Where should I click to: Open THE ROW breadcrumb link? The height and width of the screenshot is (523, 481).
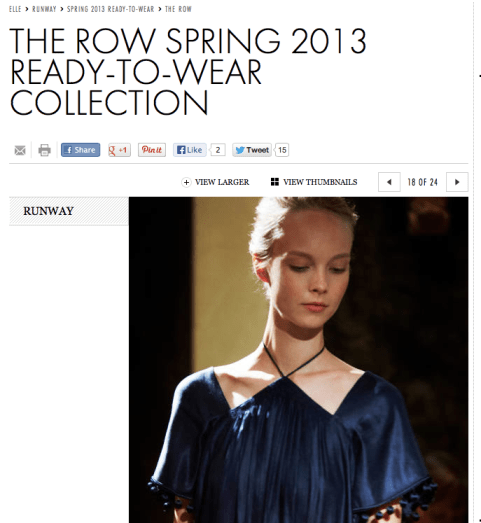coord(178,9)
